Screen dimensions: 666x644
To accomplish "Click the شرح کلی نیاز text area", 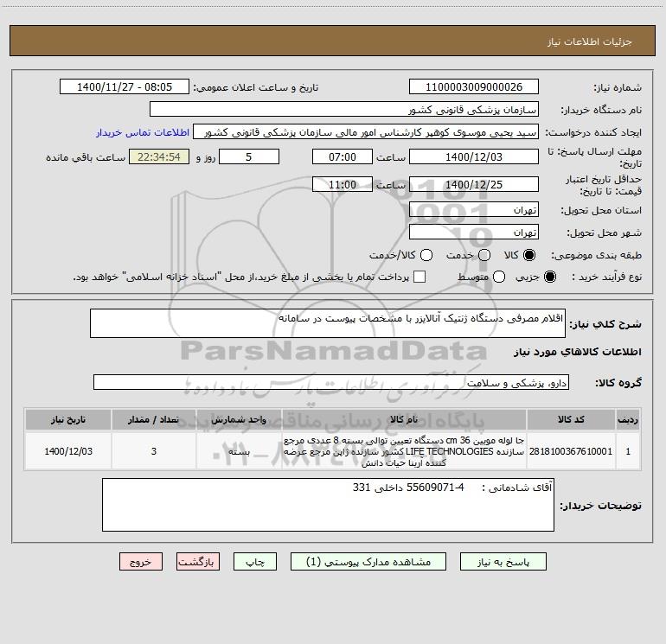I will click(x=328, y=323).
